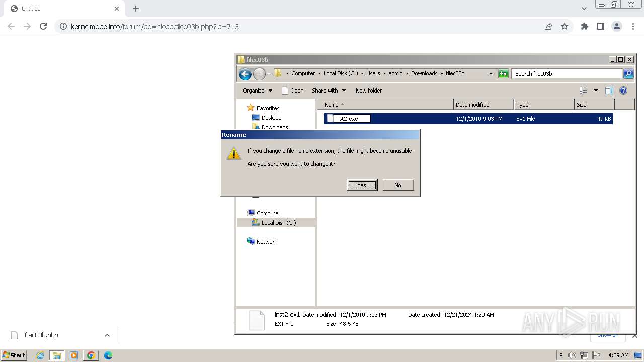Click the volume speaker tray icon
The image size is (644, 362).
(572, 355)
